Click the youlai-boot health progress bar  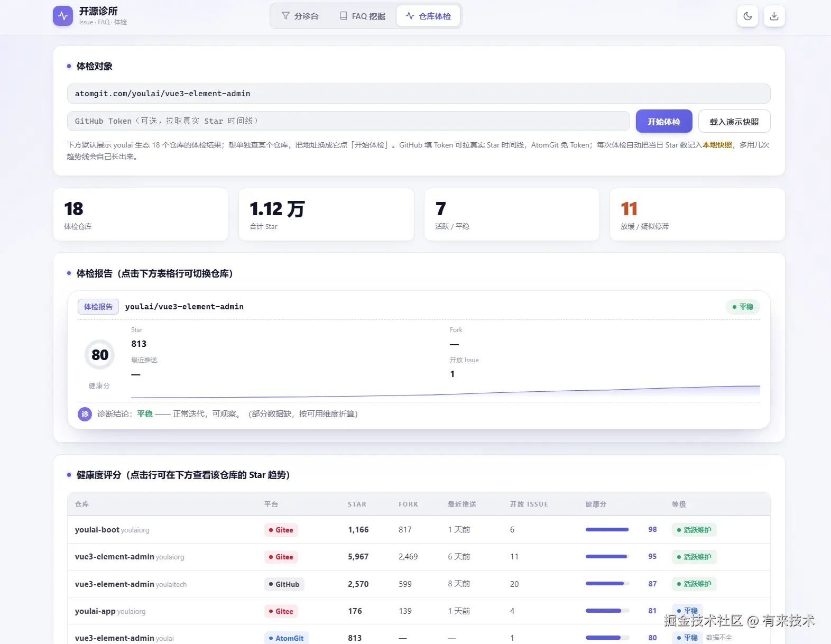607,529
